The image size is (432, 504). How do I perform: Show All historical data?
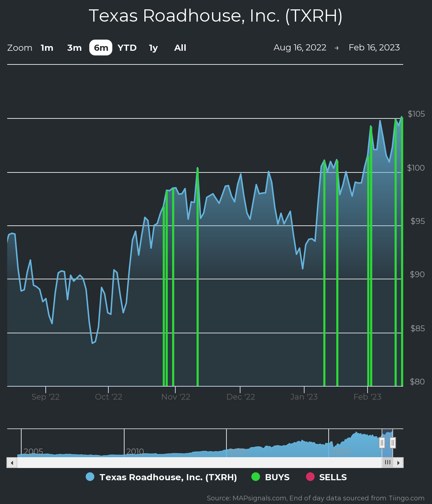(x=180, y=48)
